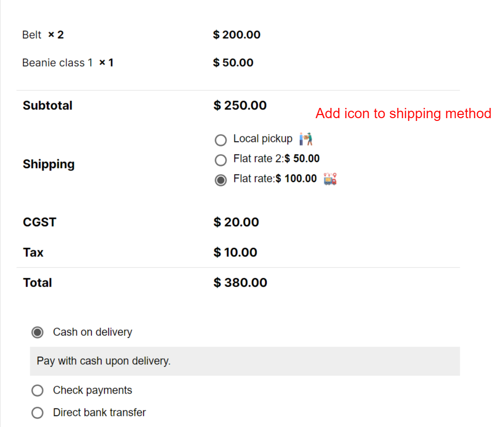The image size is (504, 427).
Task: Choose Cash on delivery payment method
Action: point(37,332)
